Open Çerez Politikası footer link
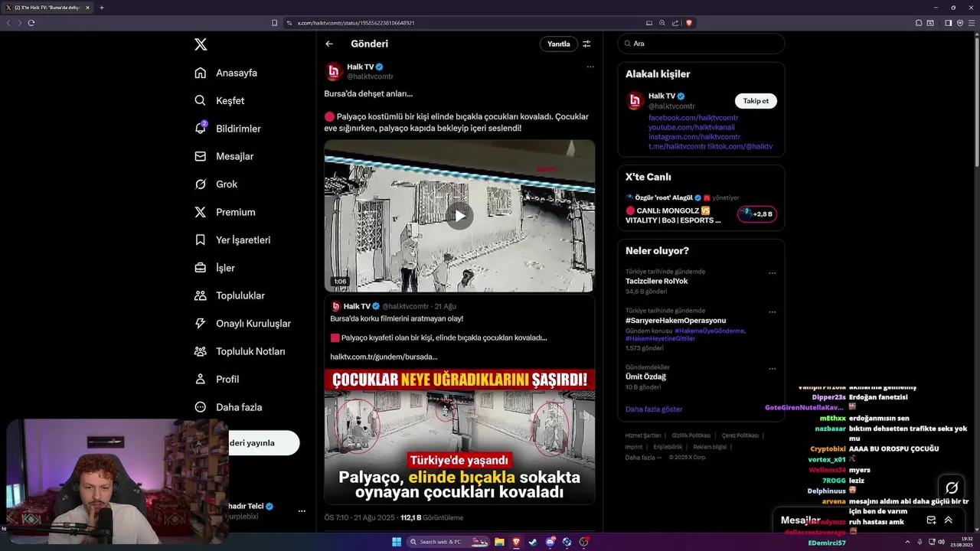The height and width of the screenshot is (551, 980). coord(740,435)
